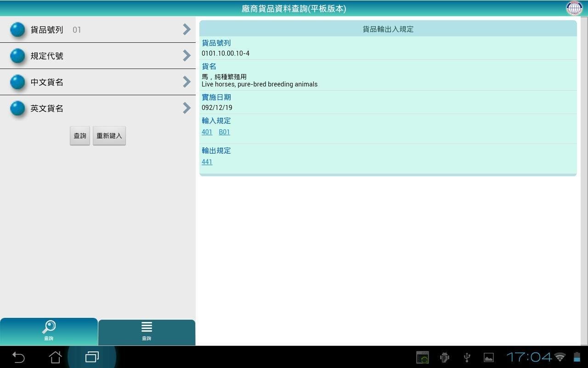The image size is (588, 368).
Task: Expand the 貨品號列 row chevron
Action: pos(187,29)
